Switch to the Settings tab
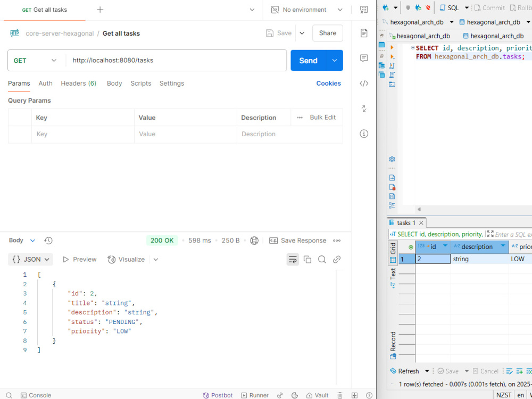Image resolution: width=532 pixels, height=399 pixels. 172,84
